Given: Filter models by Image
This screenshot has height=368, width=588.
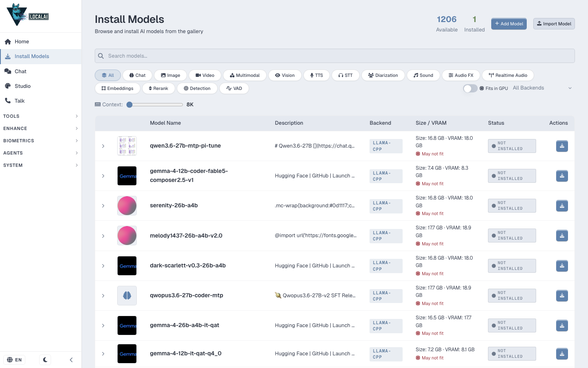Looking at the screenshot, I should pyautogui.click(x=170, y=75).
